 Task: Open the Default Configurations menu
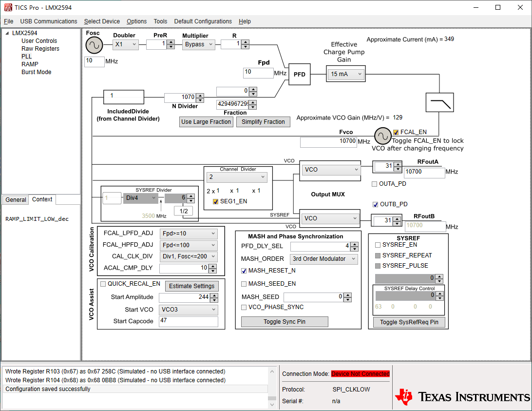(x=203, y=21)
